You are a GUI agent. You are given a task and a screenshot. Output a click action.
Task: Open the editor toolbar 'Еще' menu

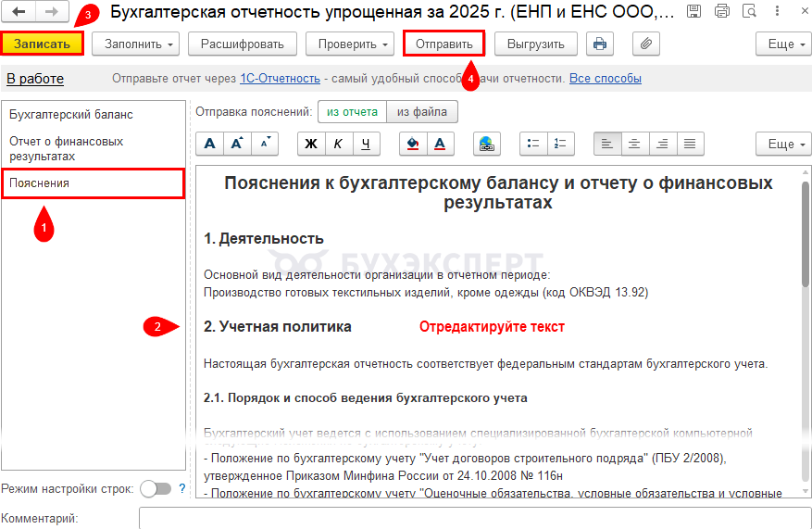783,144
